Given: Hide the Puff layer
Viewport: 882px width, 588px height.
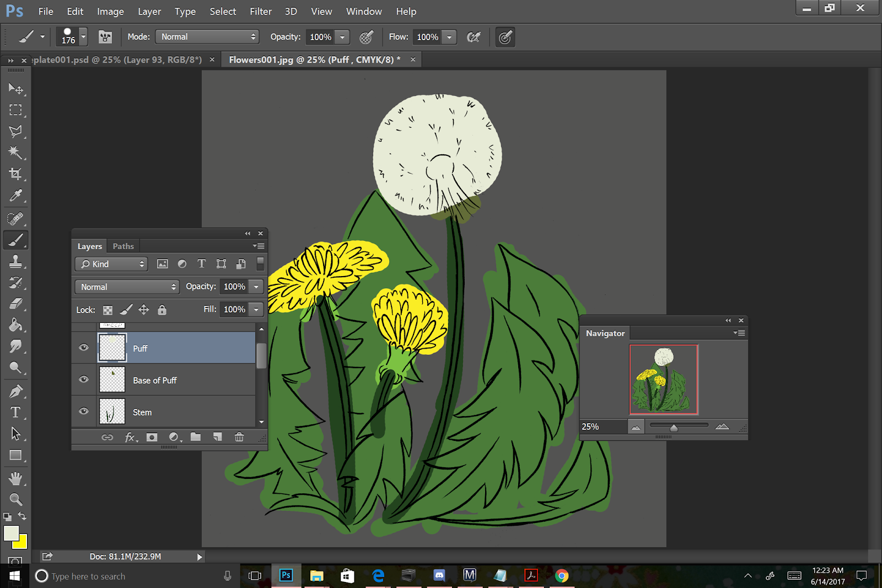Looking at the screenshot, I should (x=84, y=348).
